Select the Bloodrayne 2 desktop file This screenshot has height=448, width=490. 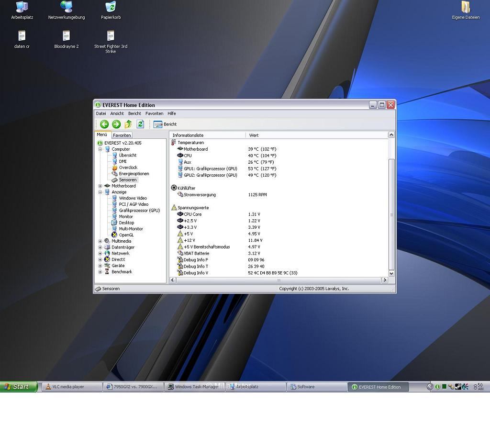tap(66, 39)
